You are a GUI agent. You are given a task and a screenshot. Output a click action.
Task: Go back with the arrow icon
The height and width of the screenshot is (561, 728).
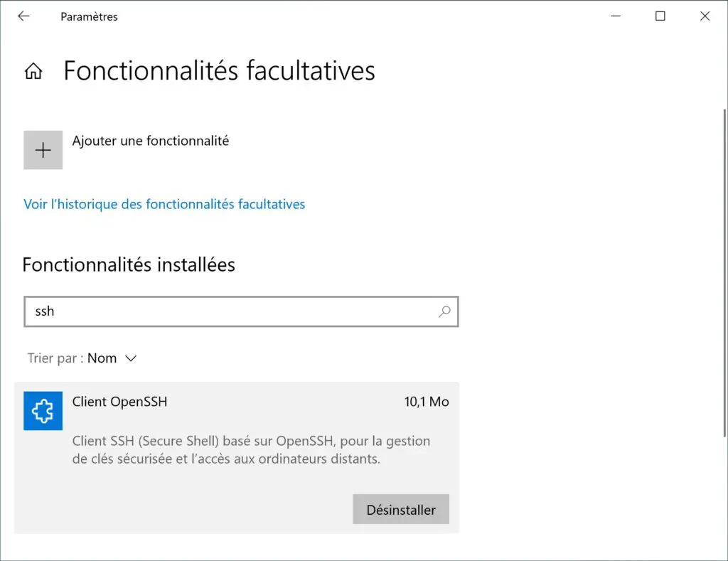pos(23,16)
